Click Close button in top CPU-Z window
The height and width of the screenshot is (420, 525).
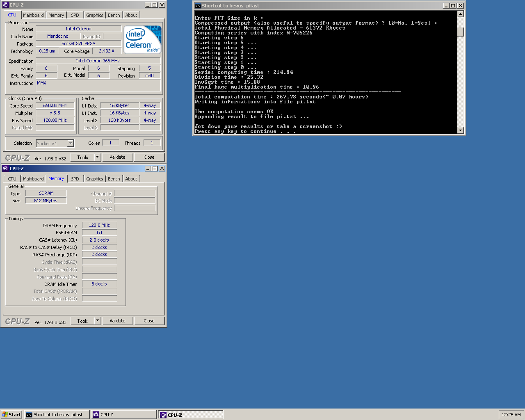[x=149, y=157]
